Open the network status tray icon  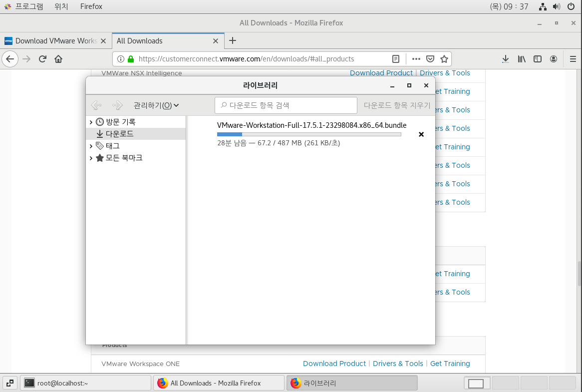click(543, 6)
